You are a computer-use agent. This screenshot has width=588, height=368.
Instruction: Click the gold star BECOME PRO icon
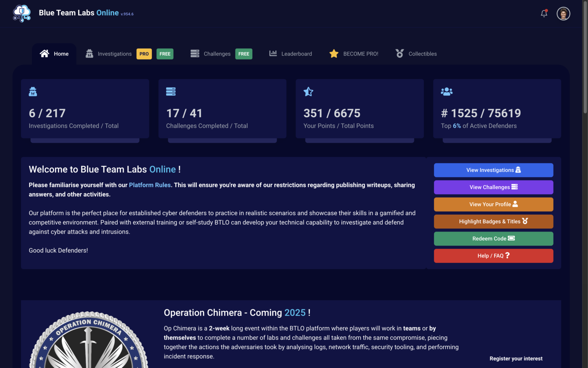pos(334,54)
